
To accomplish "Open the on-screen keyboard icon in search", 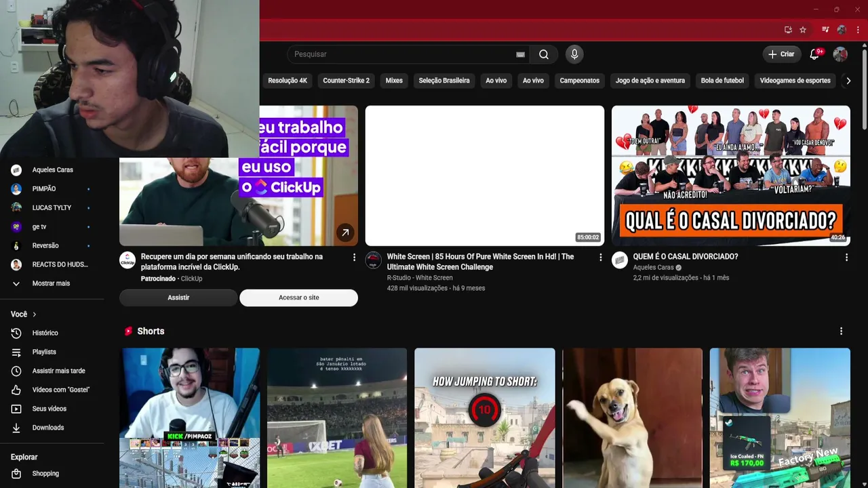I will click(520, 54).
